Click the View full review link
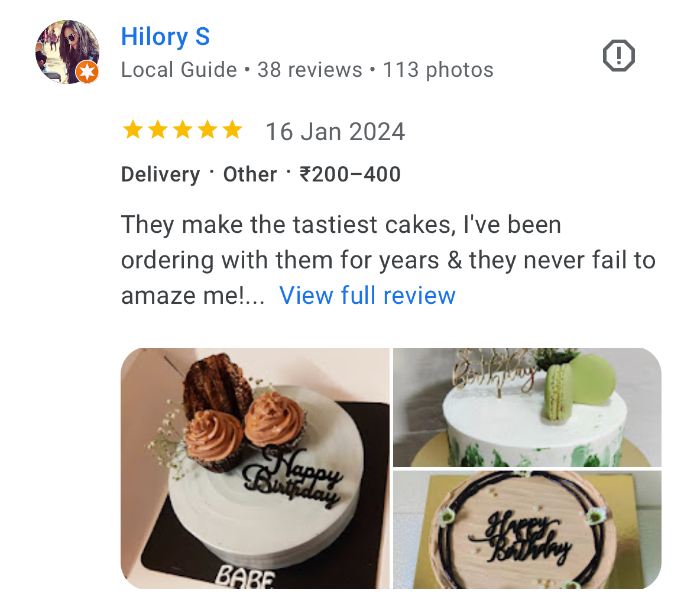The image size is (697, 616). [367, 296]
